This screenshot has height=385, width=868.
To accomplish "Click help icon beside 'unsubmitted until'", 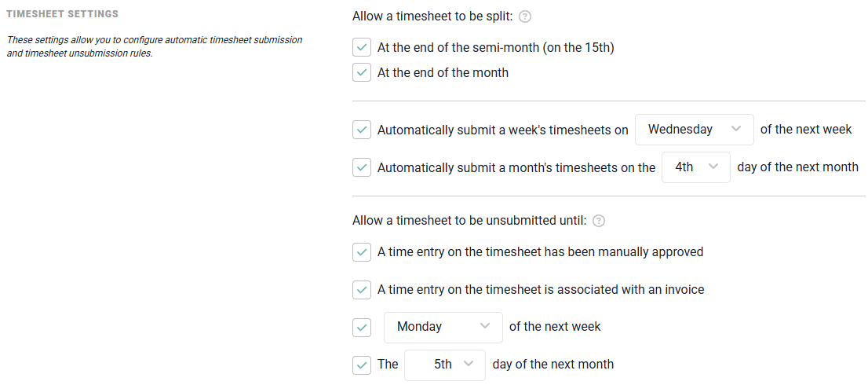I will (598, 221).
